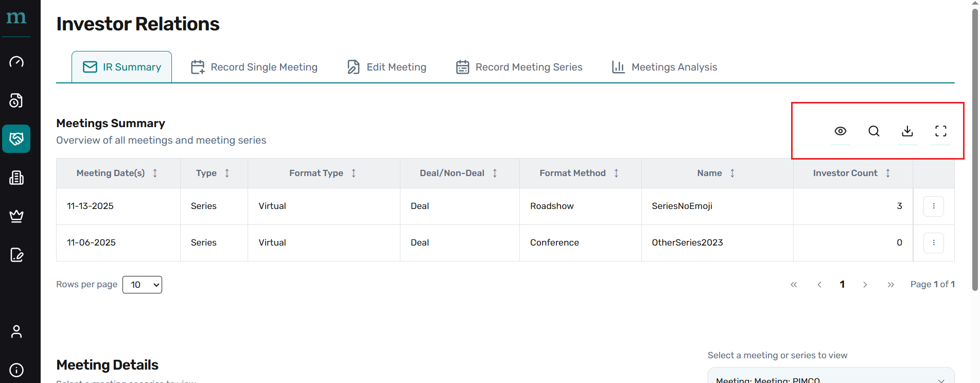980x383 pixels.
Task: Sort by Meeting Date(s) column
Action: [155, 173]
